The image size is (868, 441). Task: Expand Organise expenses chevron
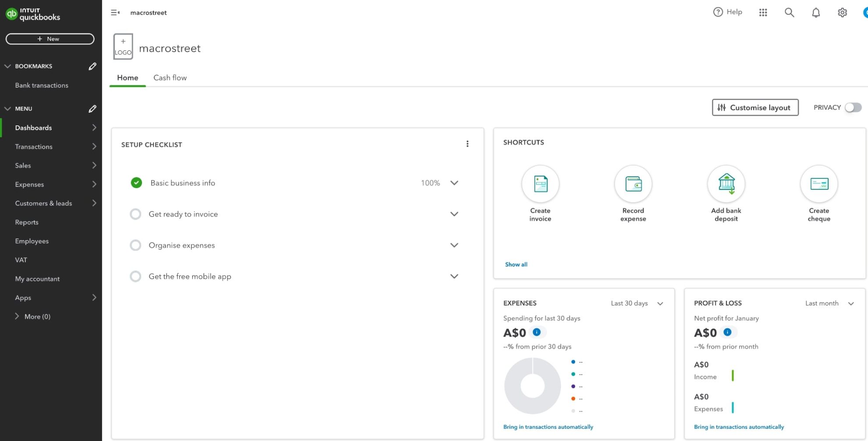pos(454,245)
